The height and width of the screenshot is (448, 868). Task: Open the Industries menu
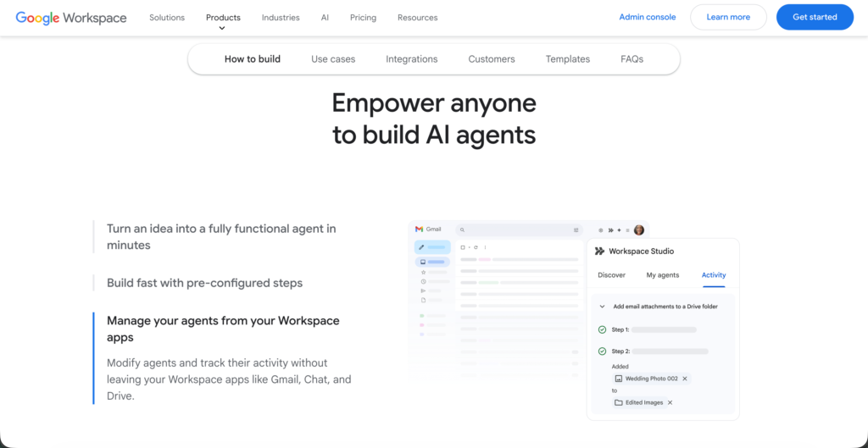(281, 17)
